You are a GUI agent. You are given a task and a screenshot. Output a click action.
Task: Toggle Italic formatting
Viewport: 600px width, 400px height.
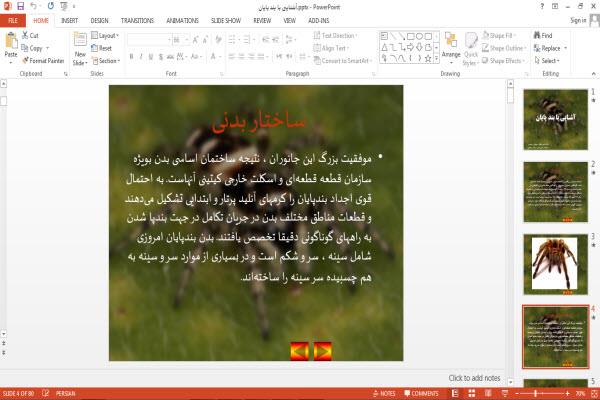pos(141,57)
